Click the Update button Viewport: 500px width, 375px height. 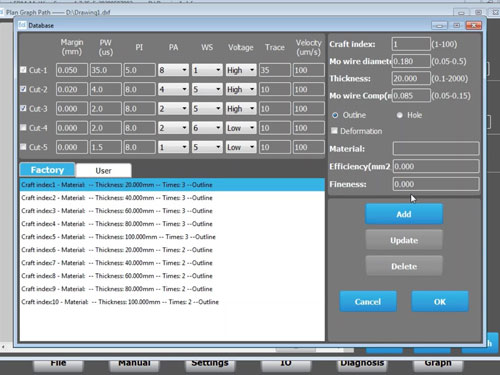(x=404, y=240)
